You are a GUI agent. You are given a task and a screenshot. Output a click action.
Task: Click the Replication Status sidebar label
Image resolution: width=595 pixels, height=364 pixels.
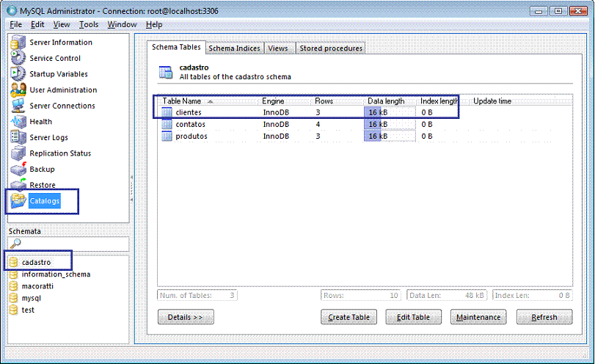tap(60, 153)
